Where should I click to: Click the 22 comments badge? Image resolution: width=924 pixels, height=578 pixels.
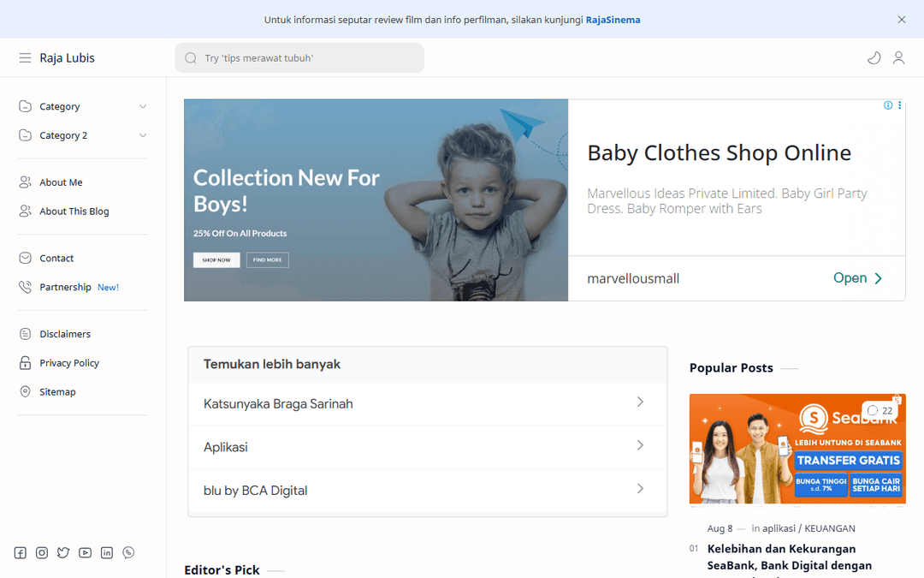[880, 410]
